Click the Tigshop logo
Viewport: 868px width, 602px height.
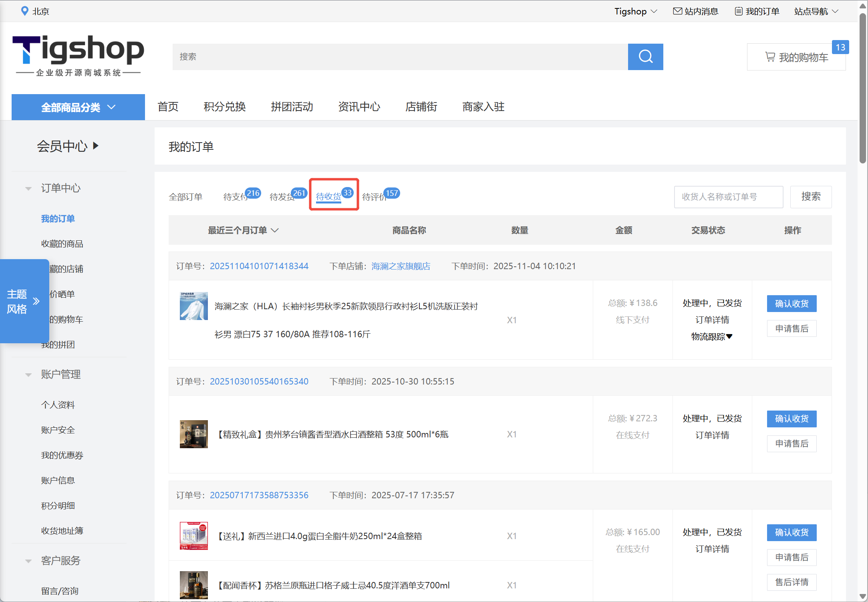[78, 55]
